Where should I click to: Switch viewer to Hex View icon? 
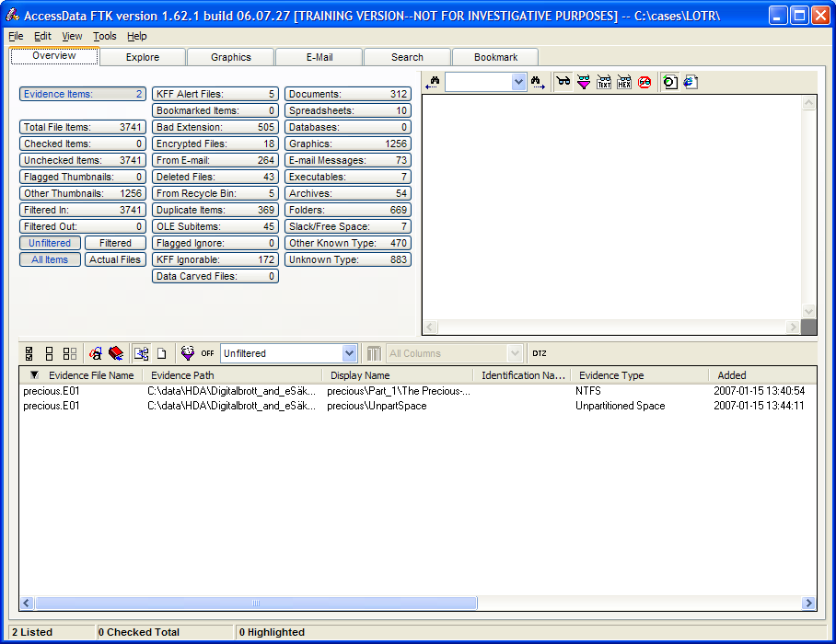(x=624, y=82)
